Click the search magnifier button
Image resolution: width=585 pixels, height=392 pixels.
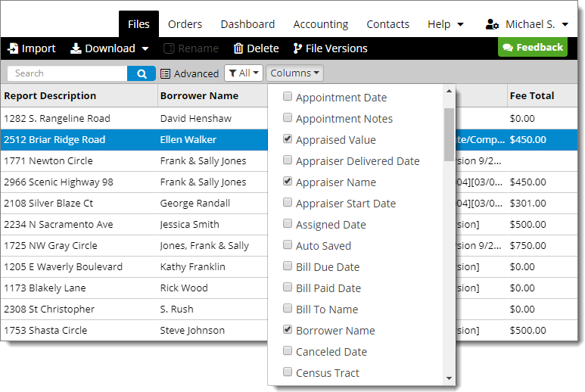point(141,73)
